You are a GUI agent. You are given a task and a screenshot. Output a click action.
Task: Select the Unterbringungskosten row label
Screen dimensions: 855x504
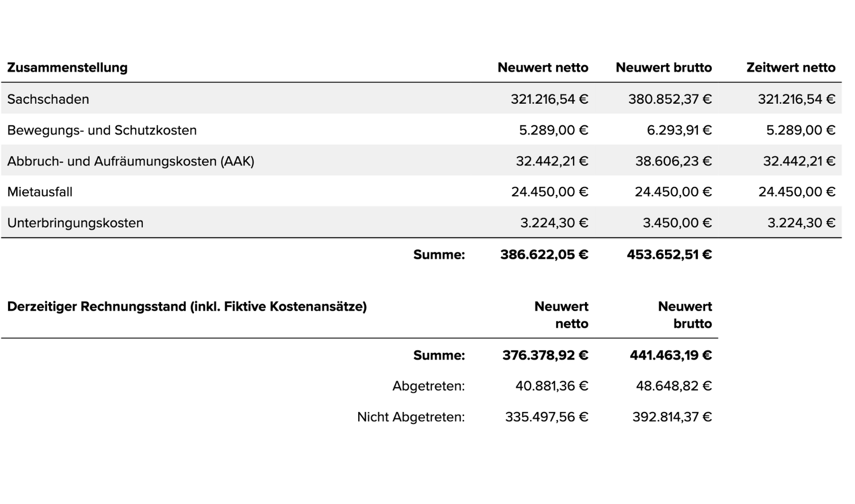[x=75, y=223]
